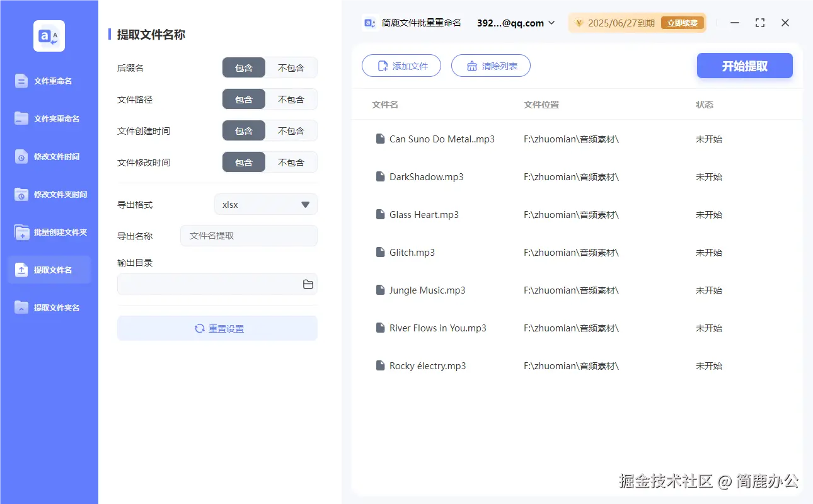Click the 导出名称 input field
The height and width of the screenshot is (504, 813).
248,236
